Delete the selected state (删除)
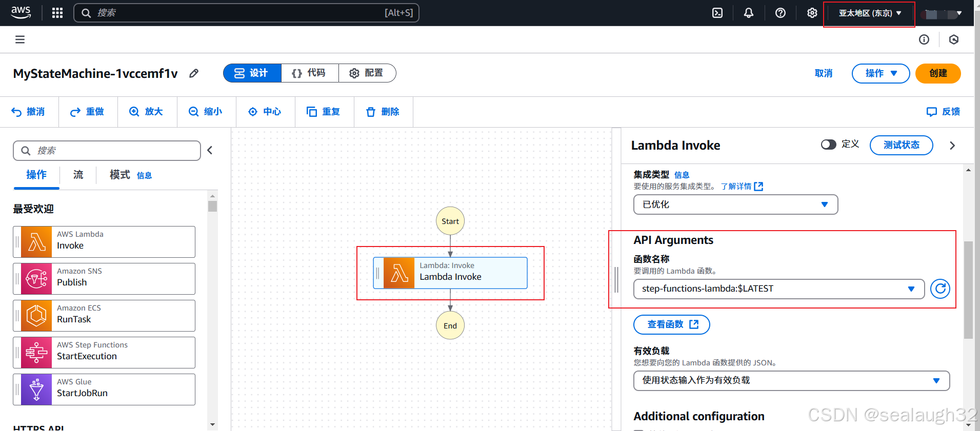This screenshot has width=980, height=431. 383,112
